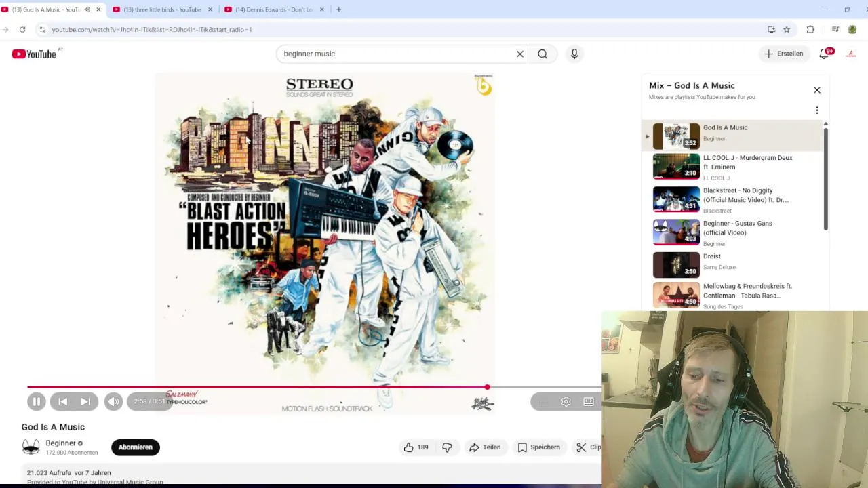Go to the previous track in player
Screen dimensions: 868x488
(x=62, y=401)
